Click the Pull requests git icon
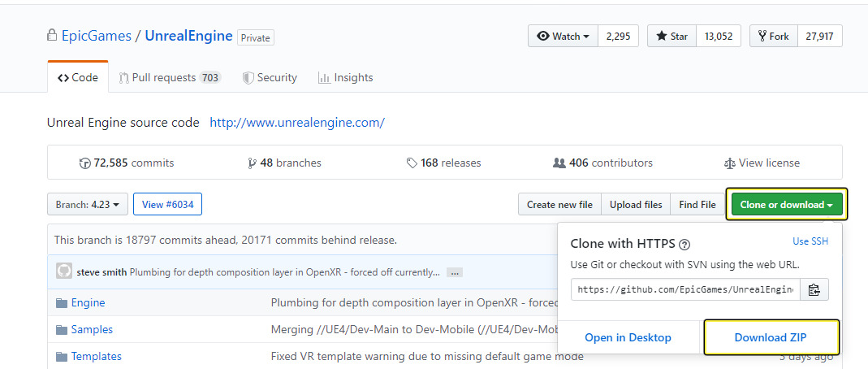868x369 pixels. (123, 77)
